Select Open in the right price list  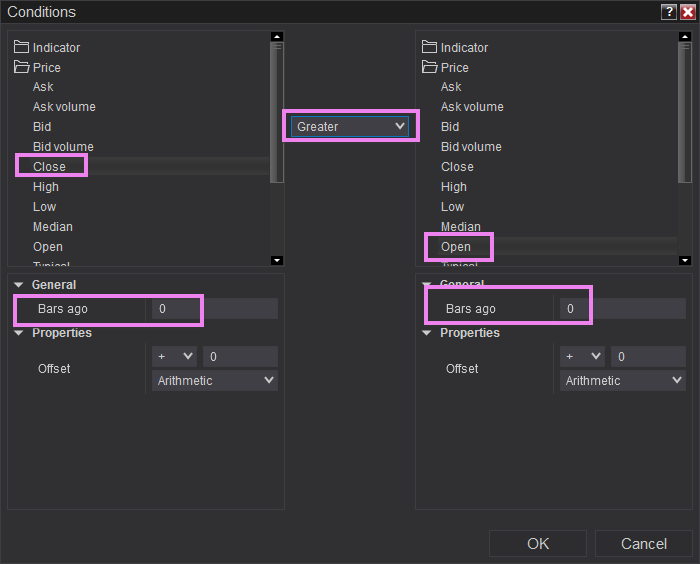tap(456, 246)
